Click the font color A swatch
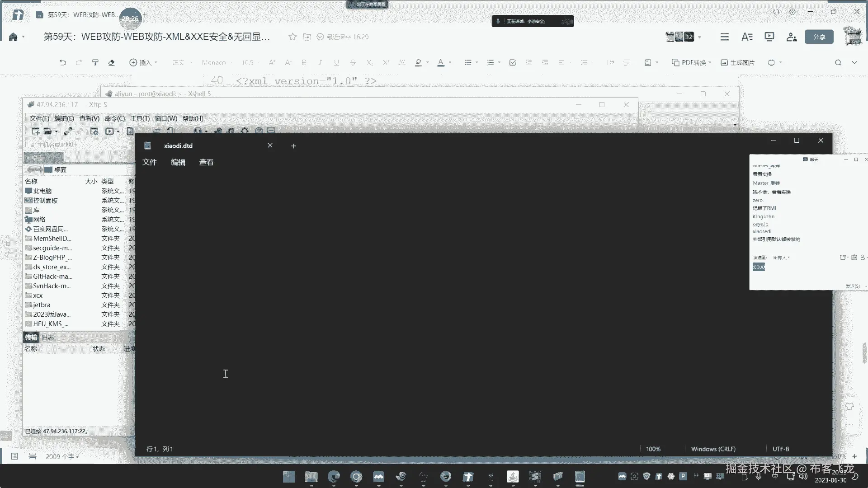 [x=441, y=62]
